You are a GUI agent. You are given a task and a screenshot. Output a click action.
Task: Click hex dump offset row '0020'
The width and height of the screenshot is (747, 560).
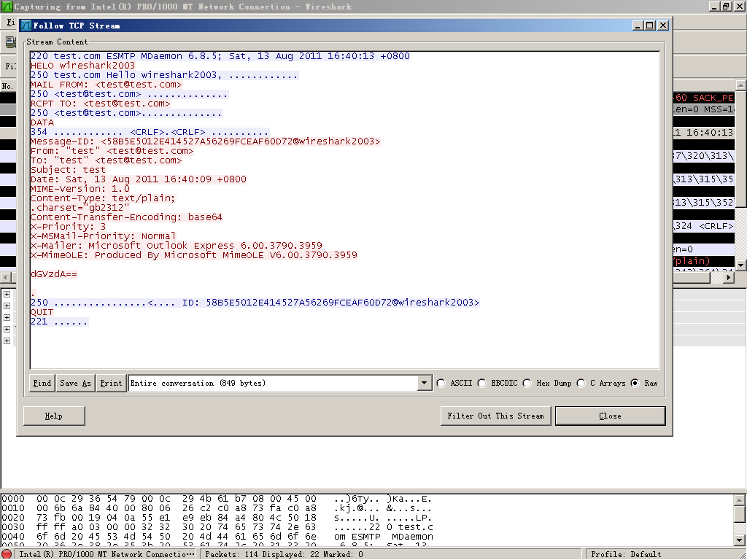pos(13,518)
